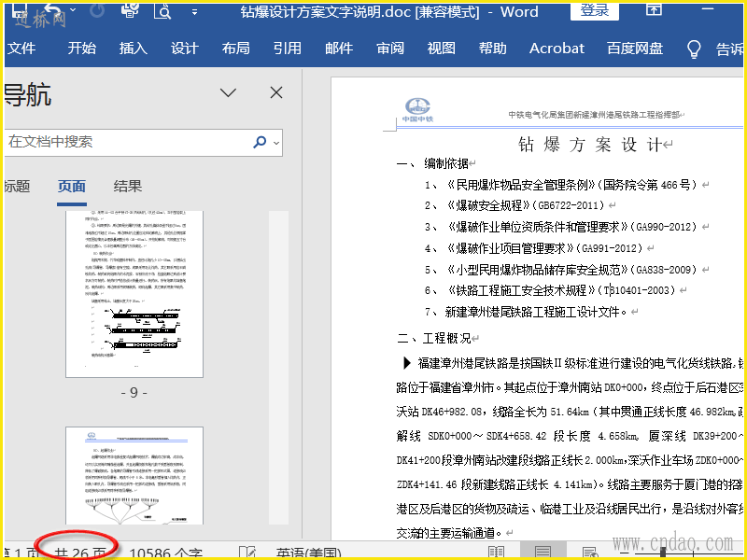Switch to the 设计 ribbon tab
The width and height of the screenshot is (747, 560).
pyautogui.click(x=184, y=49)
